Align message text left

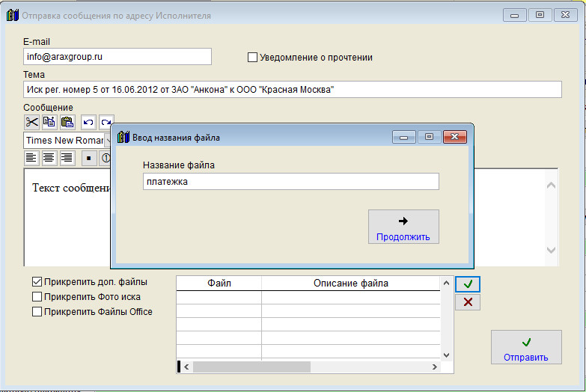[31, 158]
